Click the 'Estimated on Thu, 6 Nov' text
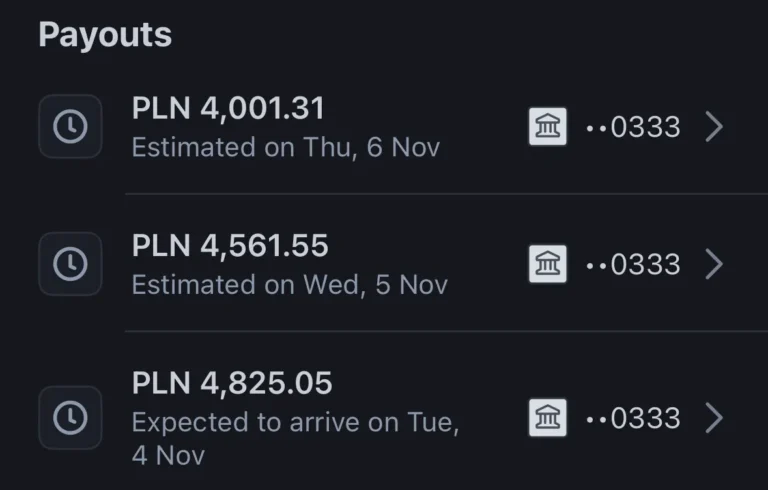 pos(286,148)
